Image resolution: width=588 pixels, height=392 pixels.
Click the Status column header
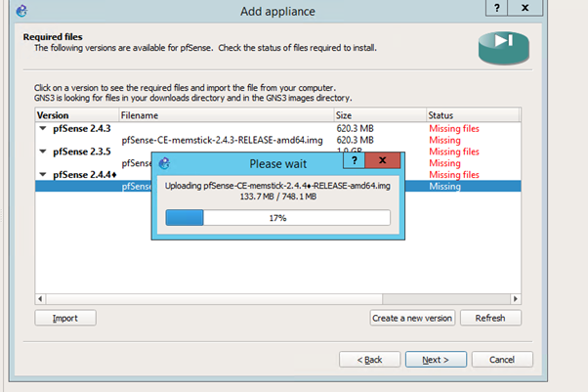coord(473,115)
